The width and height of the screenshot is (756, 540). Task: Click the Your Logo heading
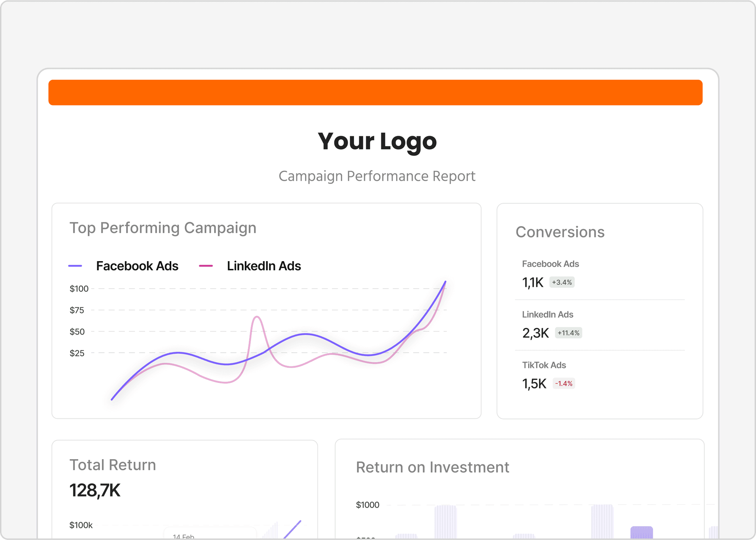point(378,141)
